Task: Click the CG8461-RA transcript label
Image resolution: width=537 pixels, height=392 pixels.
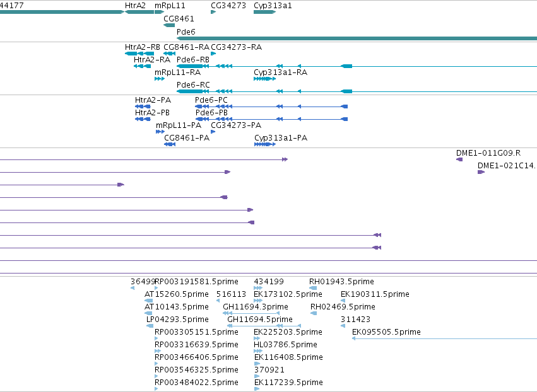Action: pyautogui.click(x=186, y=47)
